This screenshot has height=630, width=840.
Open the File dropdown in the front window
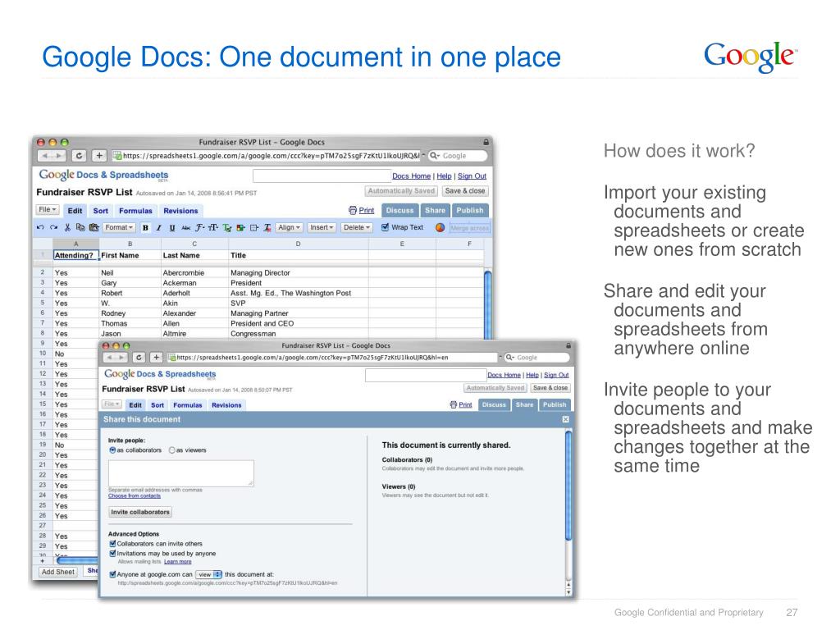tap(112, 404)
